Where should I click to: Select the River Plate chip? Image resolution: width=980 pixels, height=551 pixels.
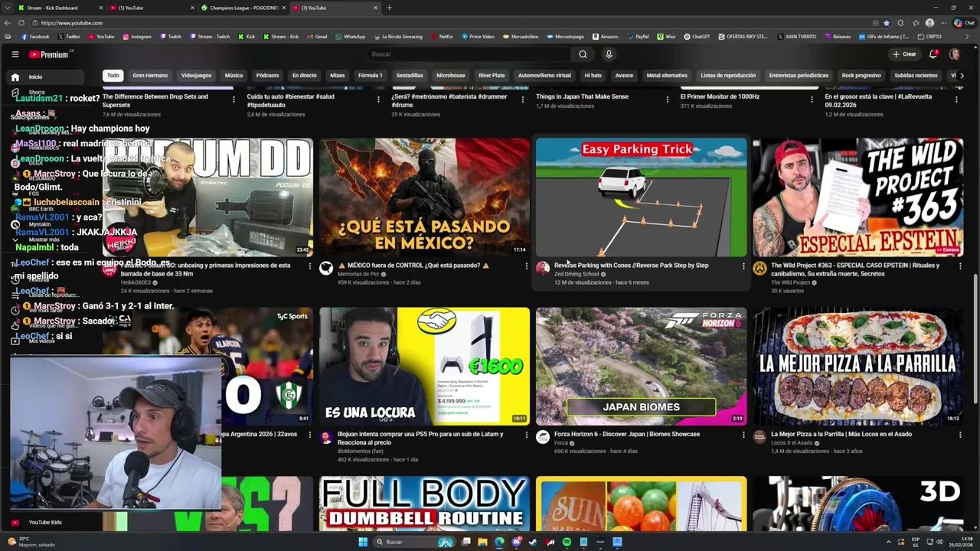point(492,76)
